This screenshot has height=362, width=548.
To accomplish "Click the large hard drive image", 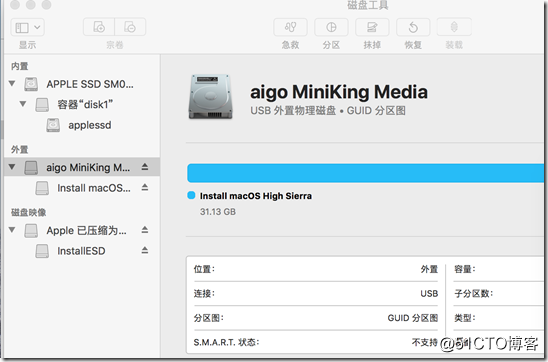I will [x=210, y=96].
